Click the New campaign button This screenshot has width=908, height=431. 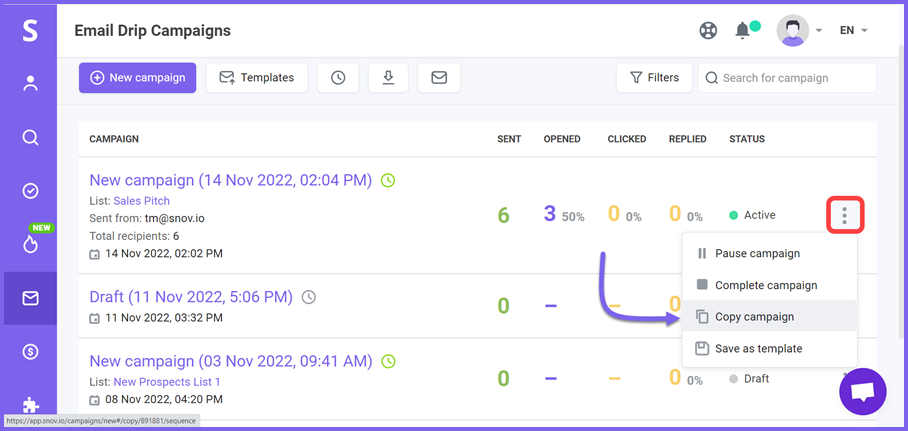(138, 78)
